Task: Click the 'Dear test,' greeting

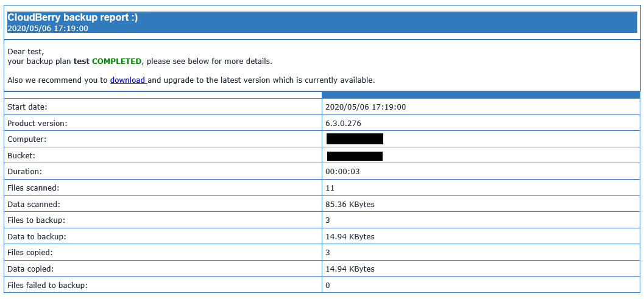Action: [26, 52]
